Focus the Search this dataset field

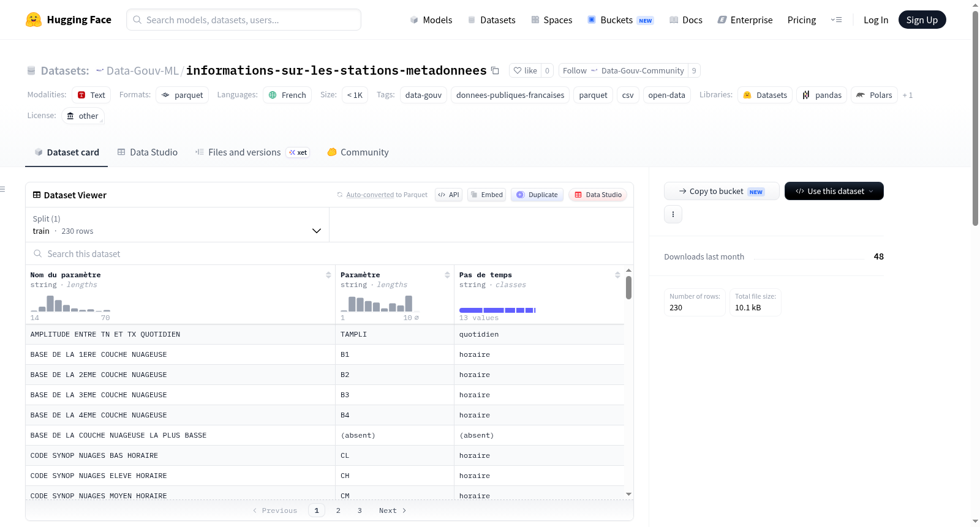point(330,254)
